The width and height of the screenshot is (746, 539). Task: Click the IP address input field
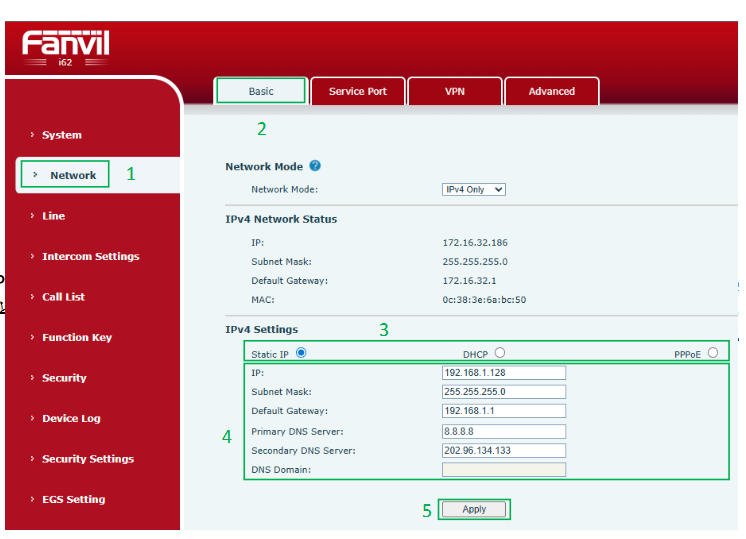[504, 372]
